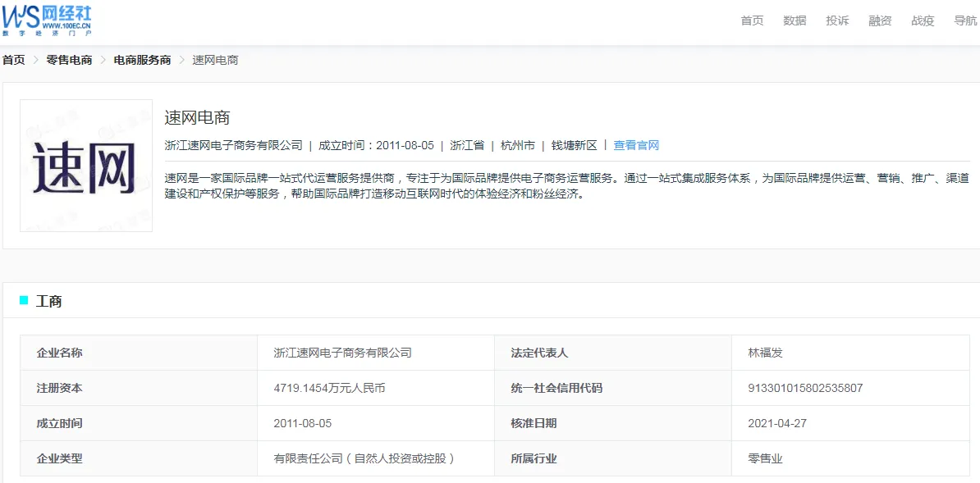The height and width of the screenshot is (483, 980).
Task: Click 成立时间：2011-08-05 in the header line
Action: pos(376,146)
